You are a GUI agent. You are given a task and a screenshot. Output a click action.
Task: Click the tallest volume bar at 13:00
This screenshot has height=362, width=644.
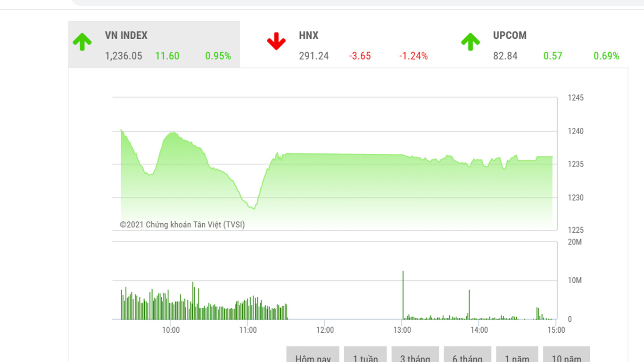[403, 295]
